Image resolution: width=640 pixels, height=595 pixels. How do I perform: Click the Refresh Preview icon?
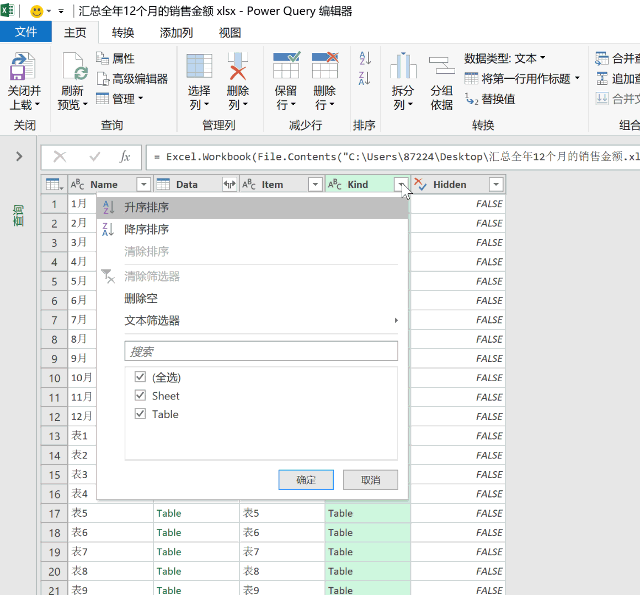click(x=75, y=66)
